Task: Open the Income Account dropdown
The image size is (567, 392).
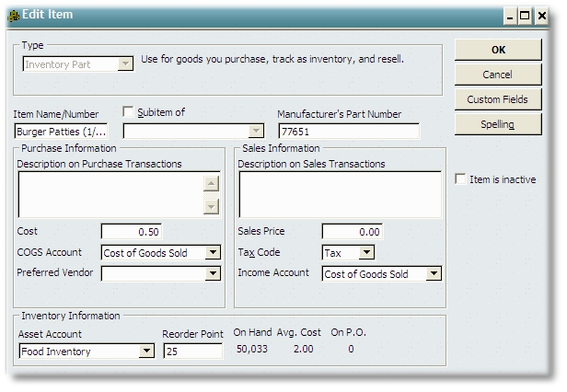Action: coord(434,273)
